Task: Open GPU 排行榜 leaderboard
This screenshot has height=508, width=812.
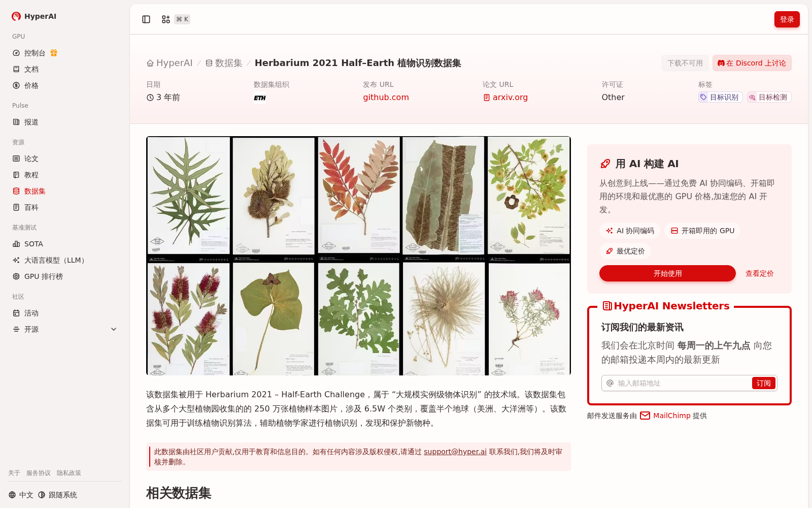Action: [x=65, y=276]
